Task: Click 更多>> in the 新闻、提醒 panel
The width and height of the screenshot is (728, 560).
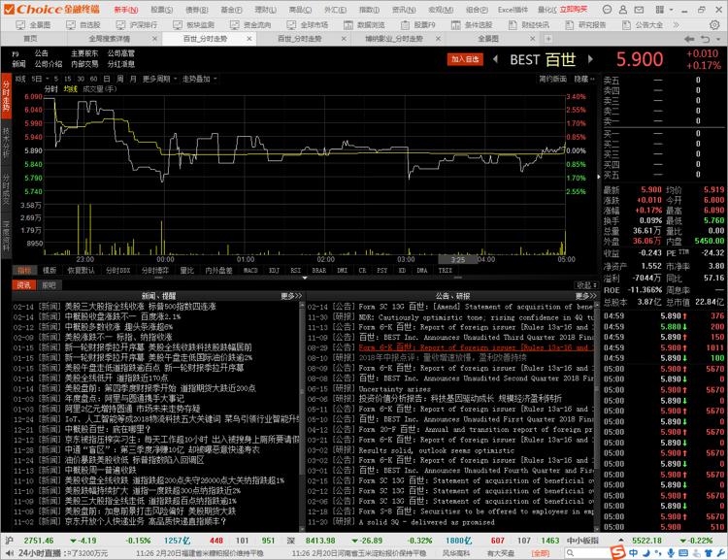Action: [290, 296]
